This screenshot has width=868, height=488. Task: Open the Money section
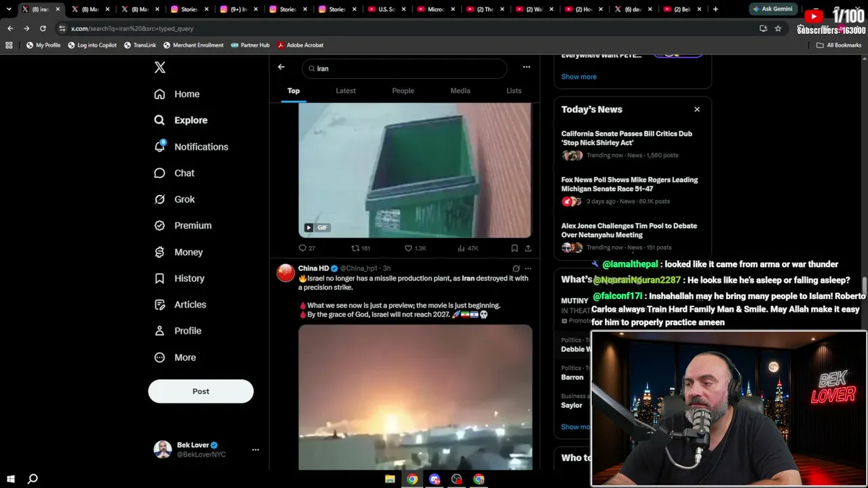[x=178, y=252]
